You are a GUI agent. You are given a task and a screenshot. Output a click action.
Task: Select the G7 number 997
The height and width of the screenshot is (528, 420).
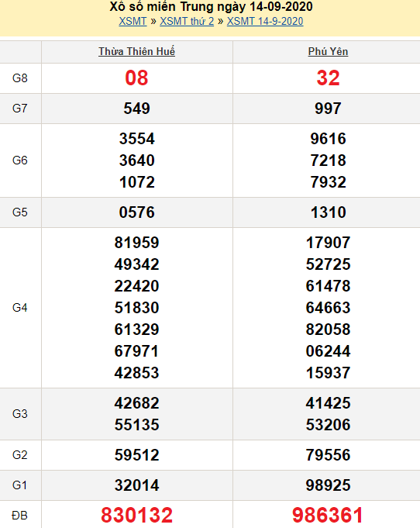click(328, 109)
